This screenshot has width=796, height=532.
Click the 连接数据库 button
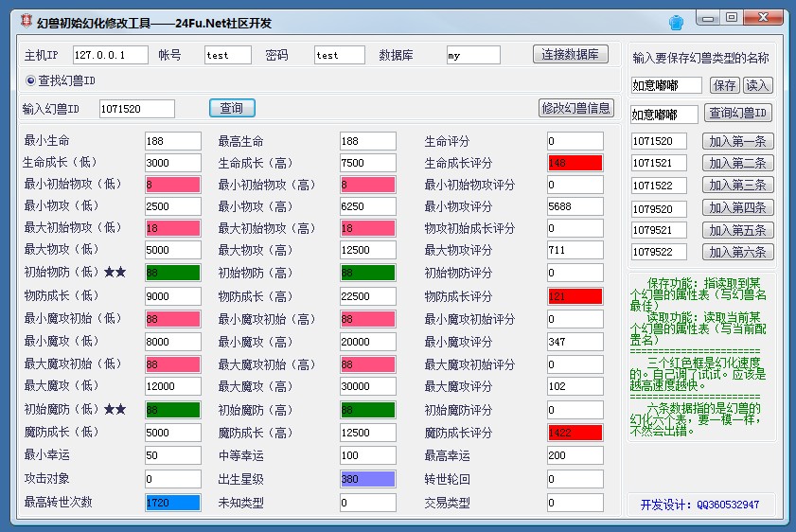tap(570, 54)
